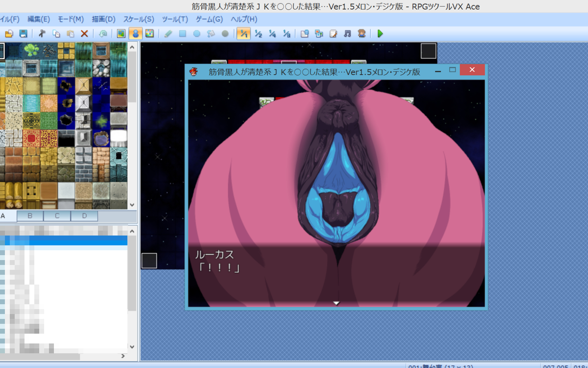Click the map list vertical scrollbar thumb
The width and height of the screenshot is (588, 368).
tap(132, 273)
